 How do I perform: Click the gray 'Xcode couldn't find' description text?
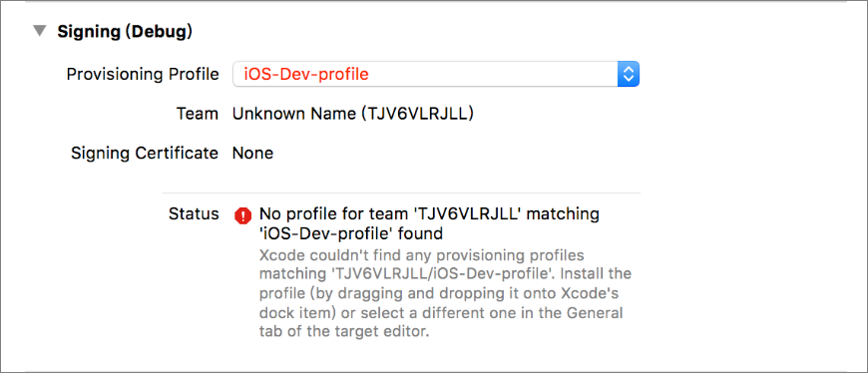point(445,294)
